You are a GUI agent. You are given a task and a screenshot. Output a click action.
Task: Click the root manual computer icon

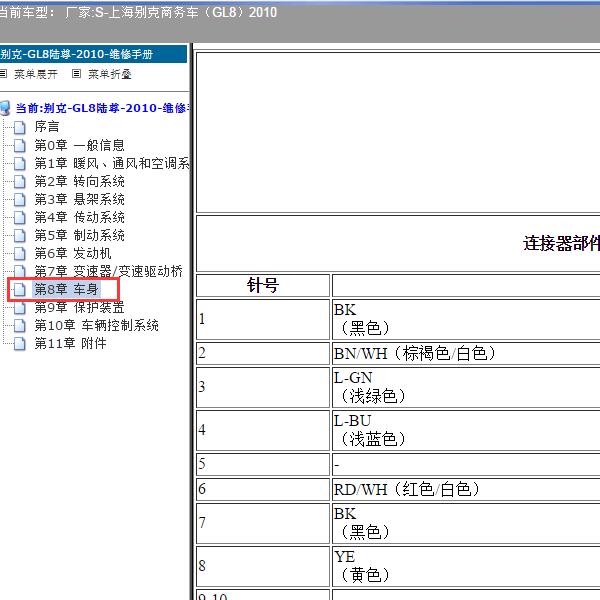click(x=5, y=108)
